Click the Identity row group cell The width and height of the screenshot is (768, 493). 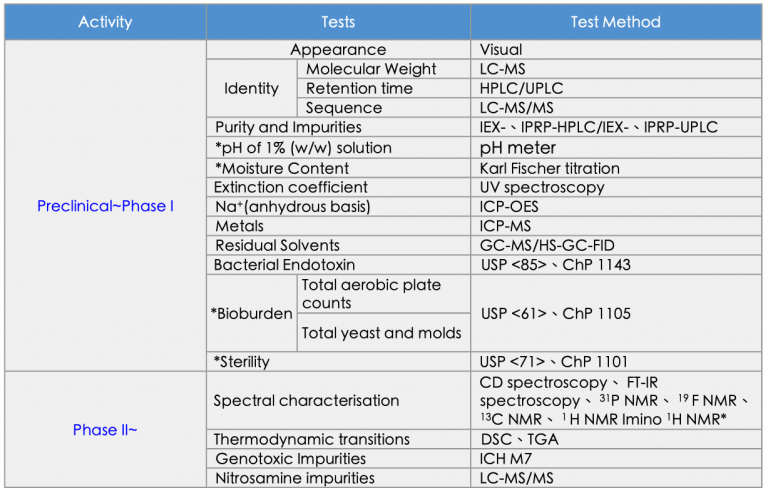tap(252, 88)
